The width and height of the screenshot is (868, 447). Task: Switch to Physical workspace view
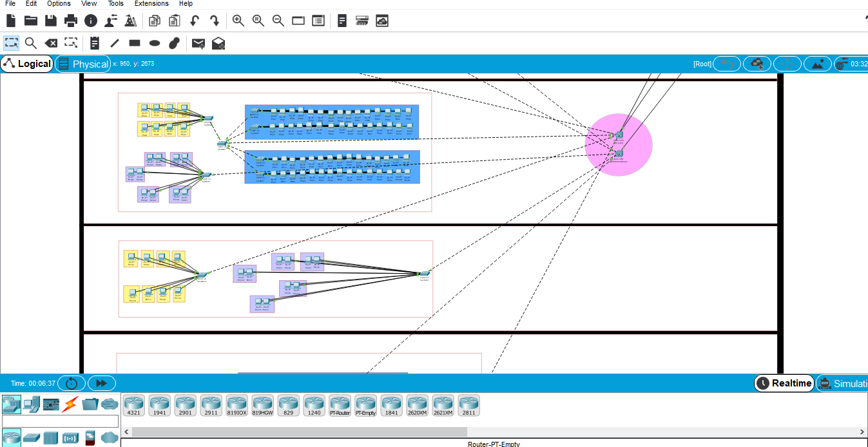coord(83,64)
